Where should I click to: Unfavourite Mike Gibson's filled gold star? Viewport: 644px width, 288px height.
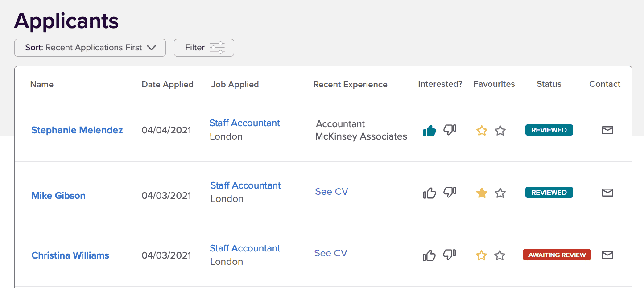point(482,193)
